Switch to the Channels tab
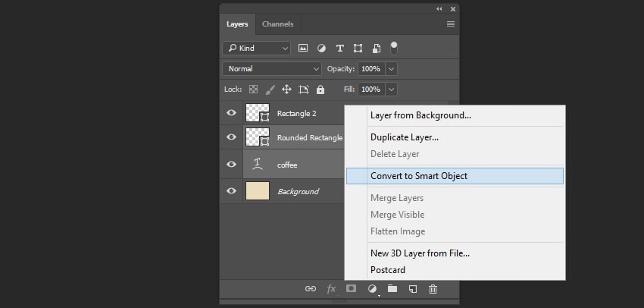 click(278, 24)
